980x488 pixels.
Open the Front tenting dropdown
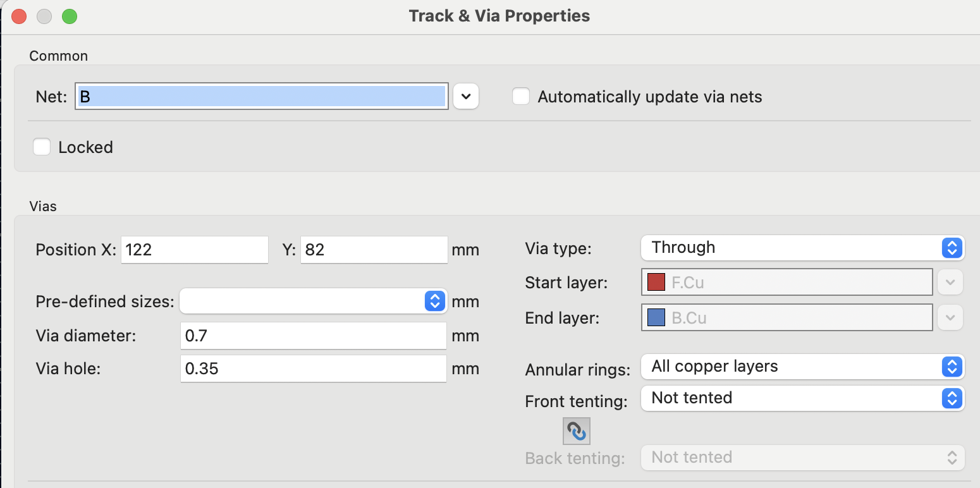pos(802,398)
